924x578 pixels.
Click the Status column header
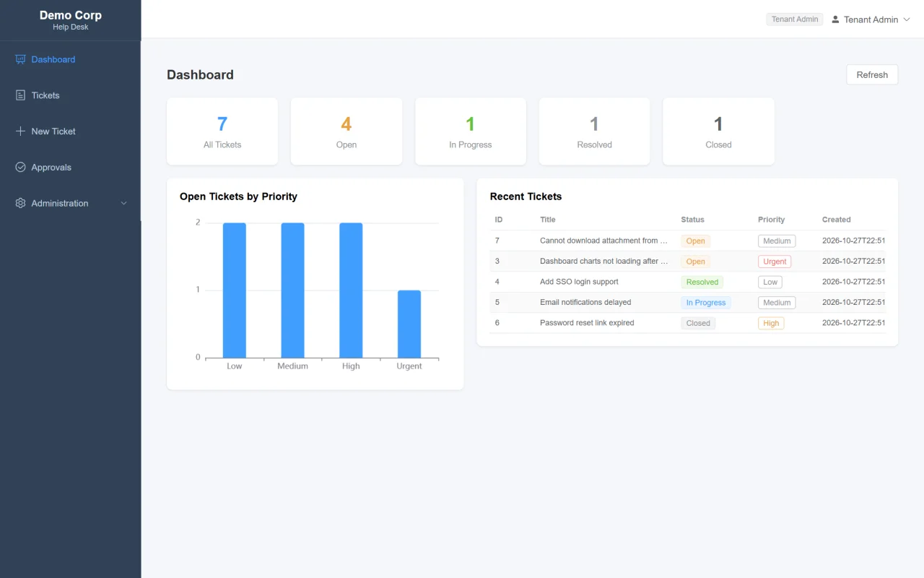click(x=692, y=220)
